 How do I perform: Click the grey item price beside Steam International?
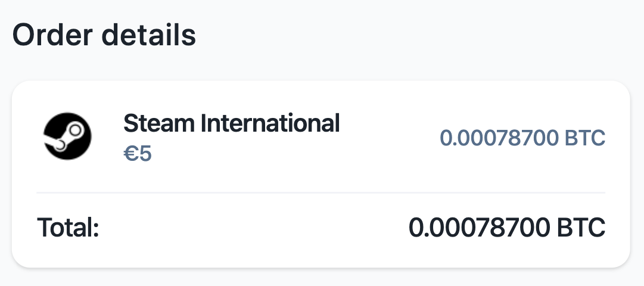[x=522, y=138]
